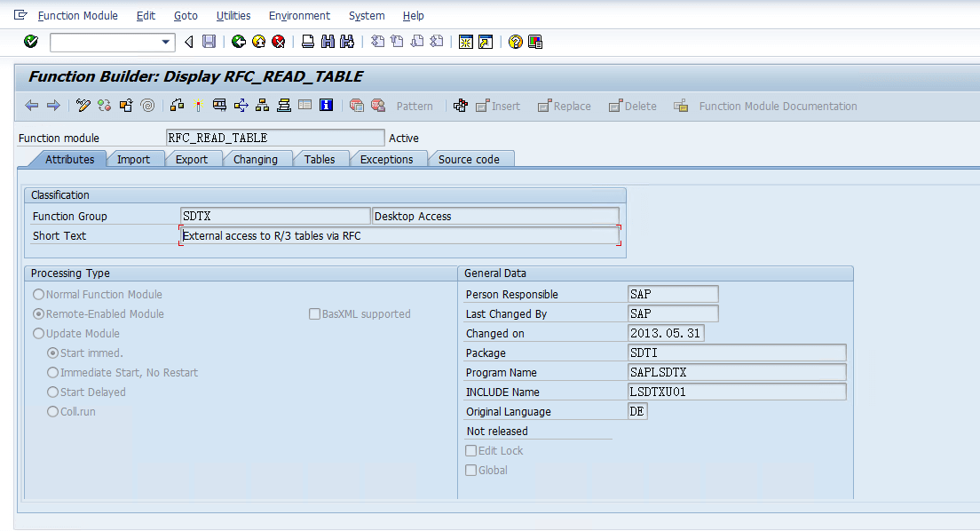The image size is (980, 531).
Task: Switch to the Source code tab
Action: point(469,159)
